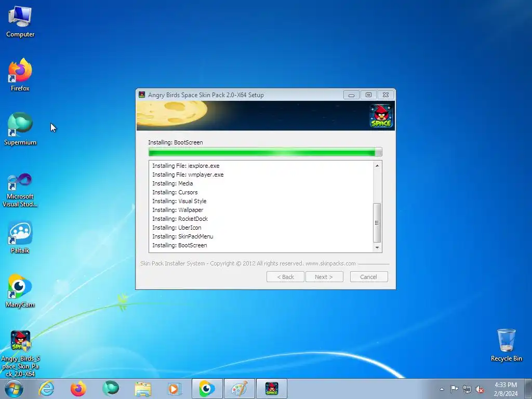The image size is (532, 399).
Task: Open Windows Media Player from the taskbar
Action: pos(175,389)
